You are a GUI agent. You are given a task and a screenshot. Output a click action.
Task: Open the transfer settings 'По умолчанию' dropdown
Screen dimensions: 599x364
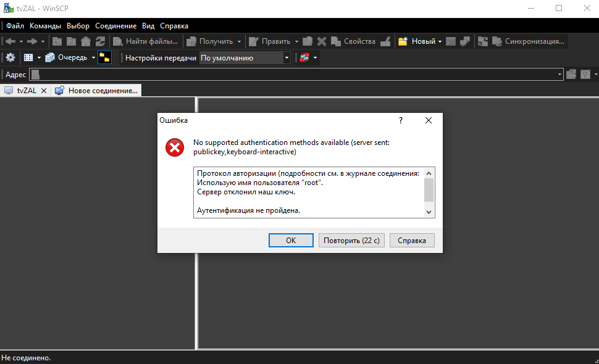click(245, 58)
